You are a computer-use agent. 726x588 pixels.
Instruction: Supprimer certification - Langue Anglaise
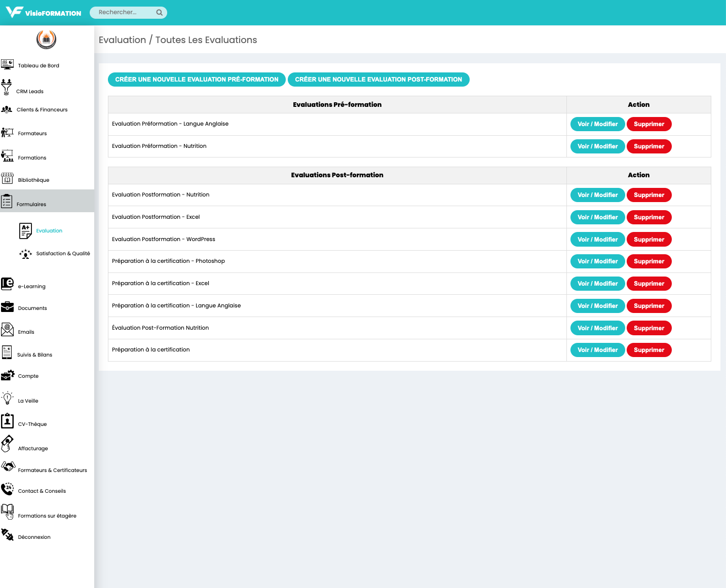click(x=649, y=306)
